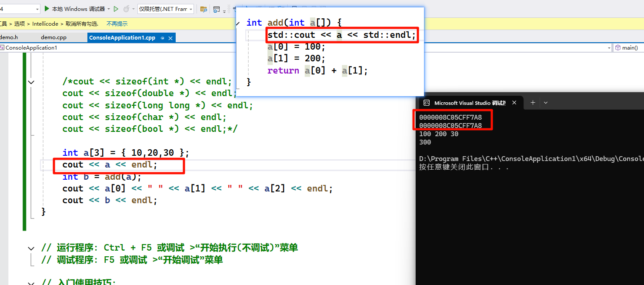
Task: Click the "不再提示" link
Action: [117, 24]
